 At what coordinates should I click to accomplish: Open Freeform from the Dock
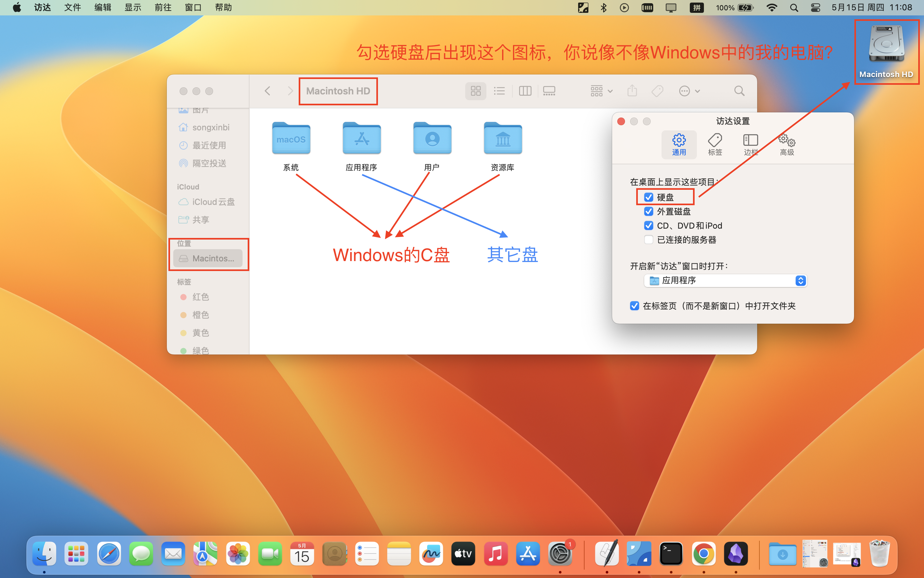pos(431,554)
